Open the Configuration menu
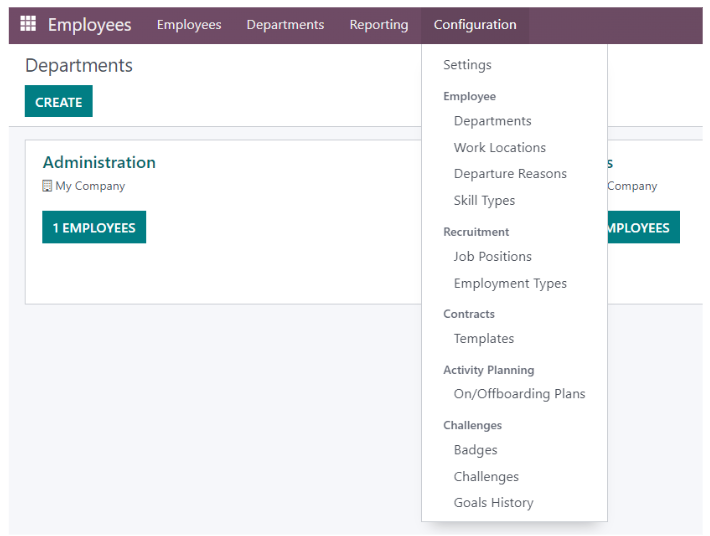710x536 pixels. pyautogui.click(x=475, y=24)
